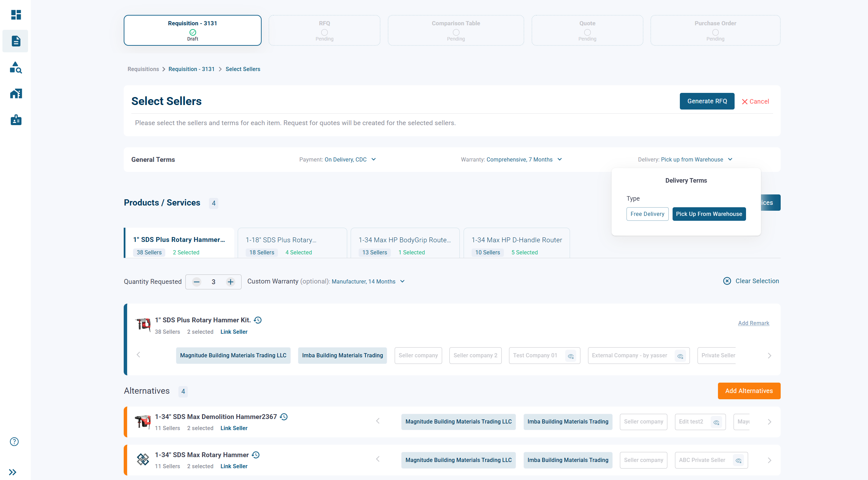Click the right arrow to see more sellers
The height and width of the screenshot is (480, 868).
tap(770, 355)
